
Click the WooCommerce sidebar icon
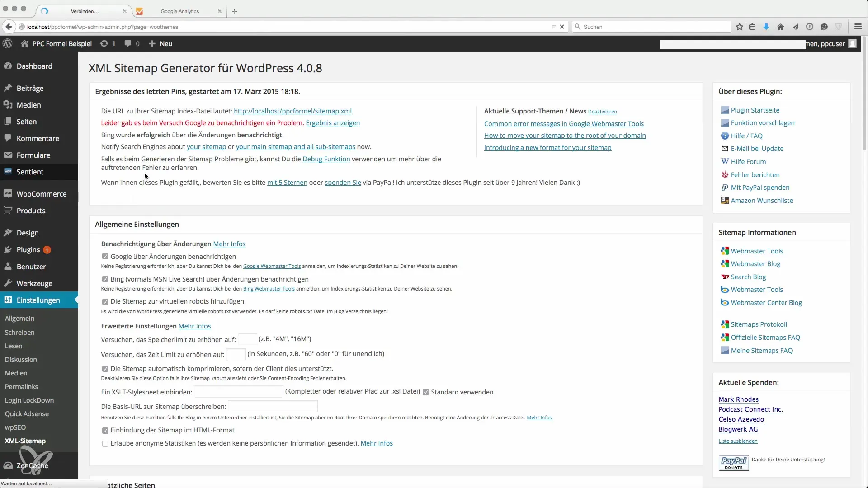coord(8,194)
